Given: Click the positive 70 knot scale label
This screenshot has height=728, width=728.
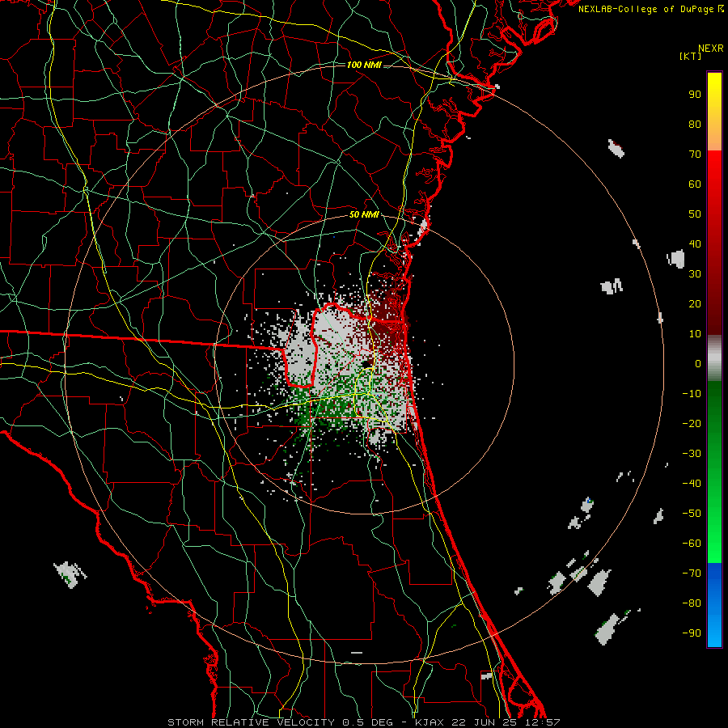Looking at the screenshot, I should [x=695, y=154].
